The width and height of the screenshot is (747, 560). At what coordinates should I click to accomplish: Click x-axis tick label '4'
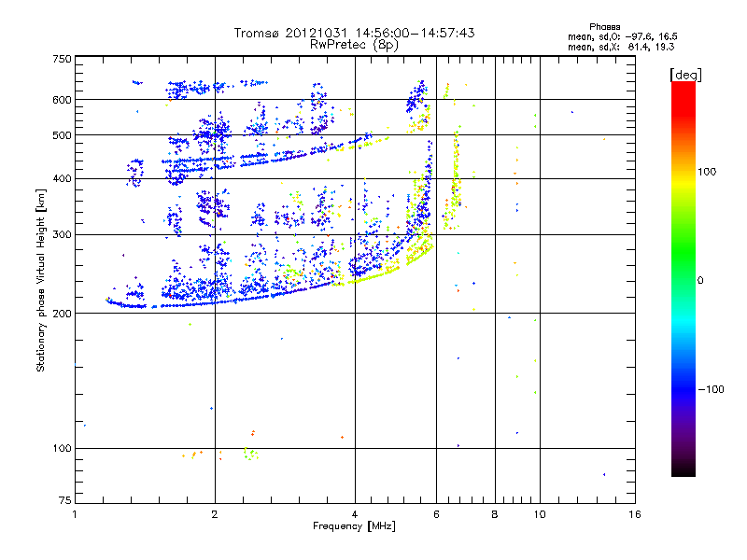[355, 514]
